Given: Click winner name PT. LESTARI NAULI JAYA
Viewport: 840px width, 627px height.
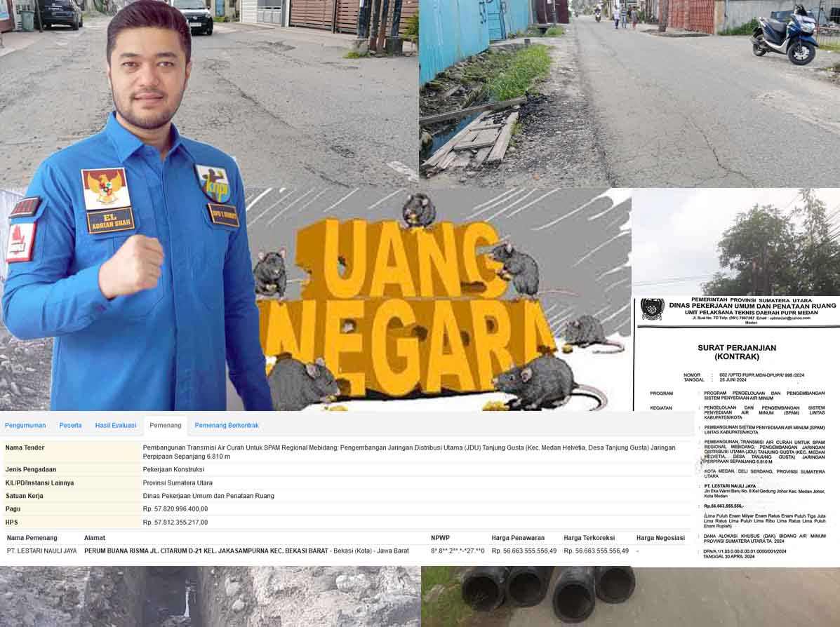Looking at the screenshot, I should pyautogui.click(x=41, y=551).
